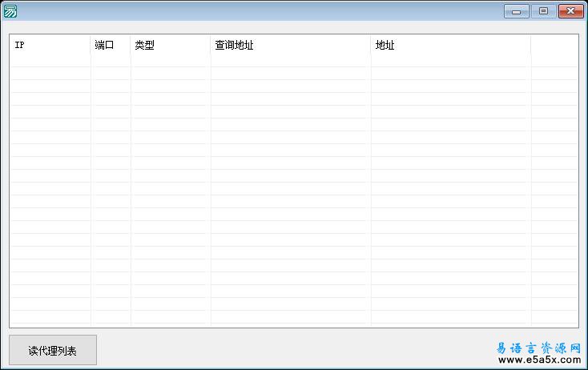Click the 类型 column header

tap(170, 46)
